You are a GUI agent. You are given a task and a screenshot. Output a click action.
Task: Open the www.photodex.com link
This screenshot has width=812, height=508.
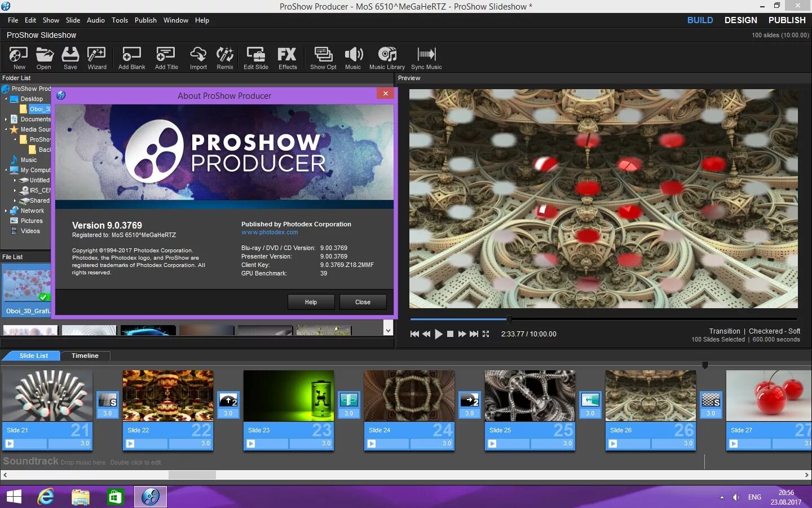tap(270, 232)
